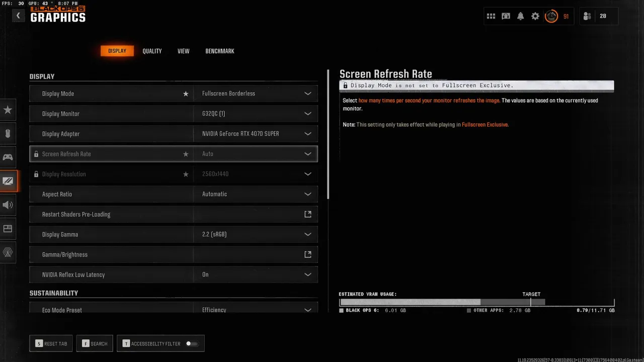The image size is (644, 362).
Task: Click the settings list scrollbar
Action: pos(328,135)
